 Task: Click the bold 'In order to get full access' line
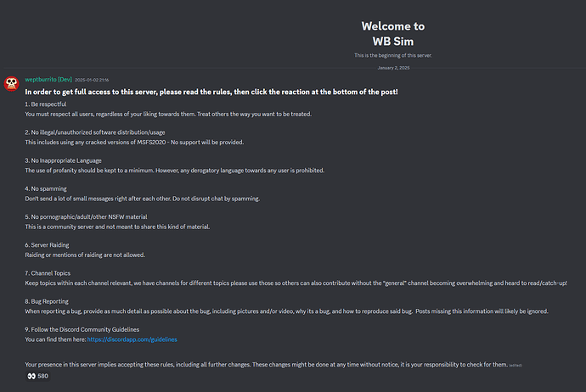(211, 92)
